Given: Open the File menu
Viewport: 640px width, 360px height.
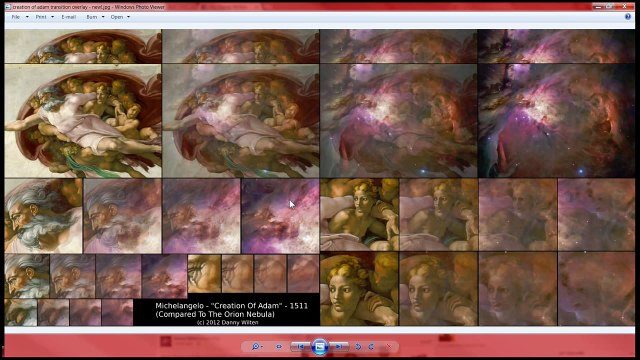Looking at the screenshot, I should [19, 17].
